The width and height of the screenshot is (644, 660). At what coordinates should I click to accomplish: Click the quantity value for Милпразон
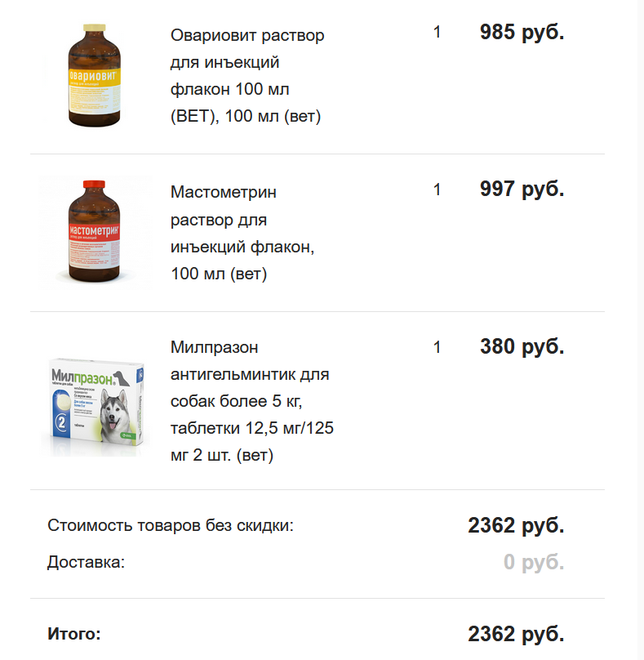(437, 347)
